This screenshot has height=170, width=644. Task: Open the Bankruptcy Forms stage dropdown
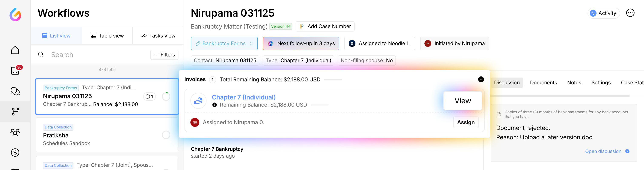coord(224,43)
